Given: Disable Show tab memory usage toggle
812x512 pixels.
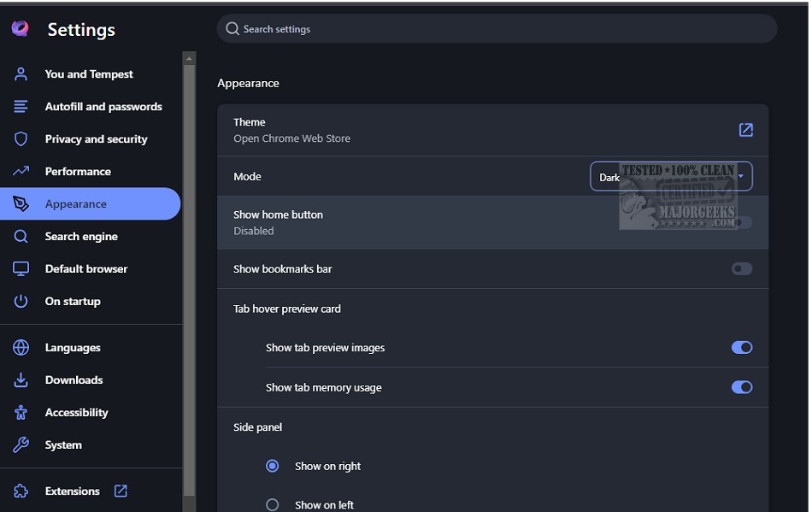Looking at the screenshot, I should (x=741, y=387).
